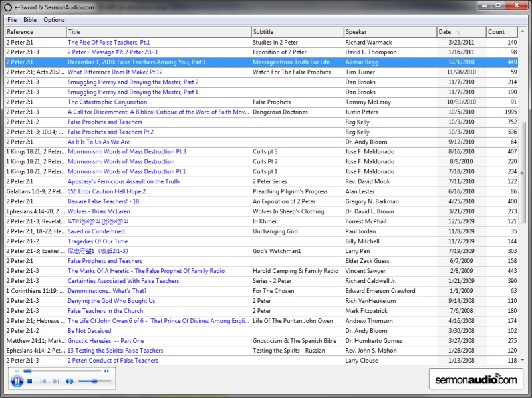Pause the sermon audio playback

17,381
